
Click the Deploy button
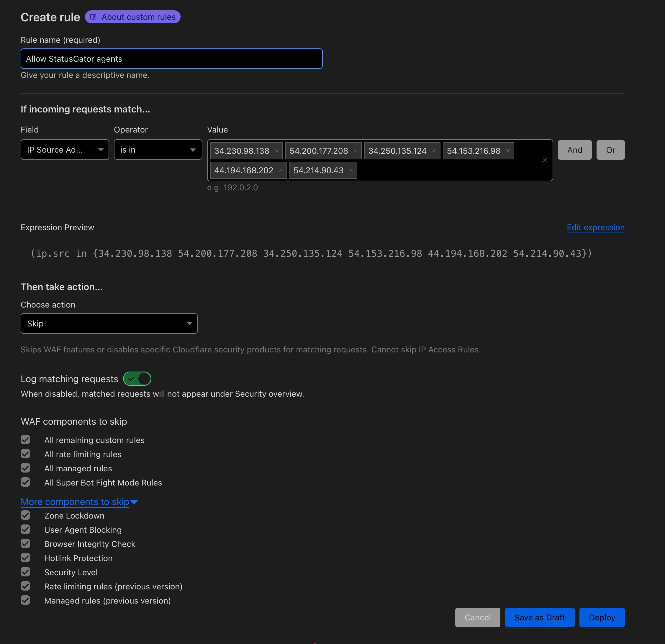tap(602, 617)
